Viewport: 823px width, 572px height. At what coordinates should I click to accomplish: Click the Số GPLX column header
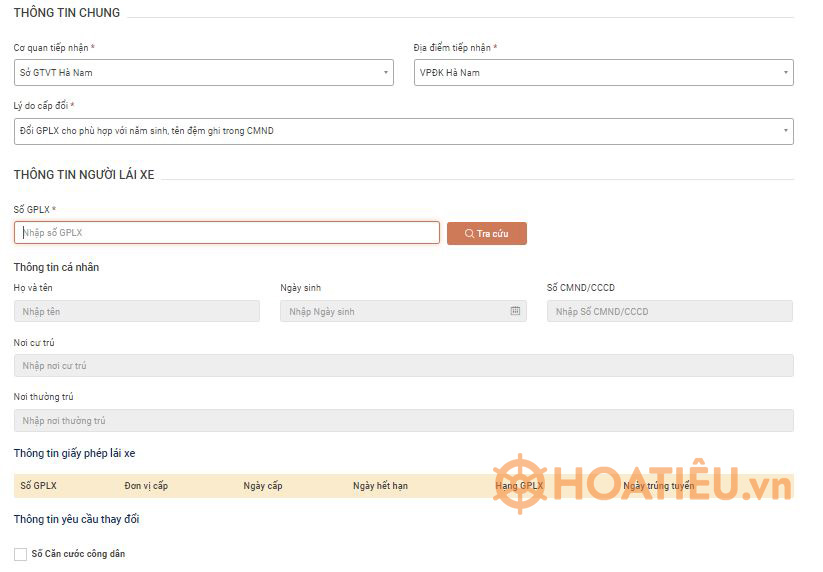(39, 486)
